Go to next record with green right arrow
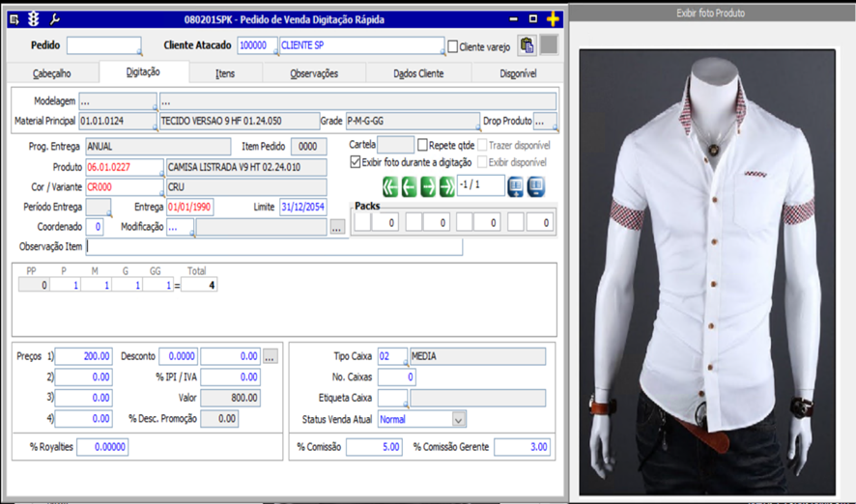This screenshot has width=856, height=504. tap(428, 186)
